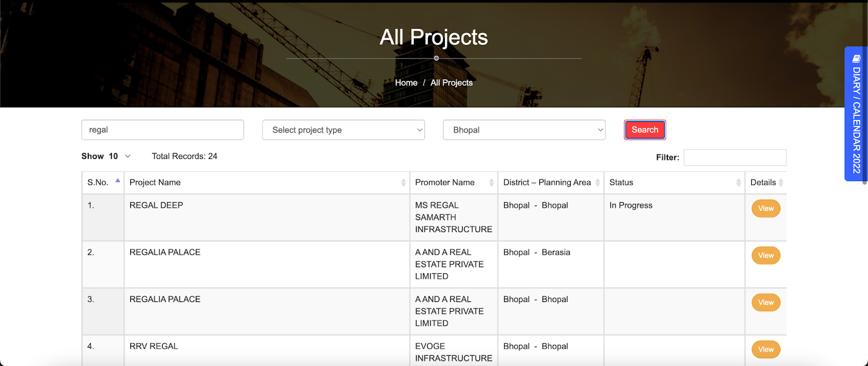Go to Home breadcrumb link
Image resolution: width=868 pixels, height=366 pixels.
(x=406, y=83)
